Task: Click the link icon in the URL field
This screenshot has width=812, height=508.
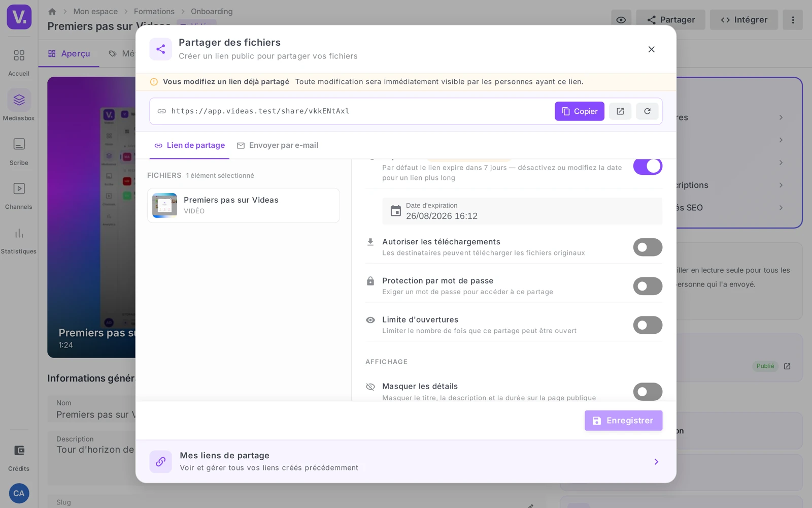Action: point(162,111)
